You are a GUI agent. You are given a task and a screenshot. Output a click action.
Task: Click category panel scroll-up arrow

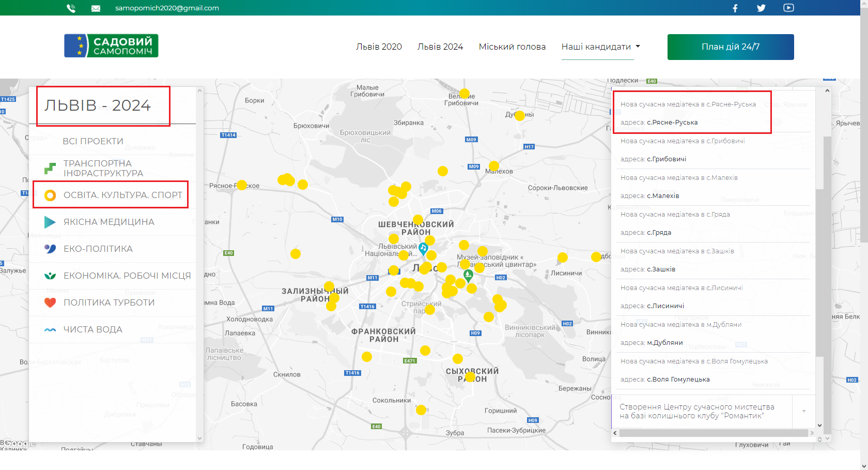200,90
